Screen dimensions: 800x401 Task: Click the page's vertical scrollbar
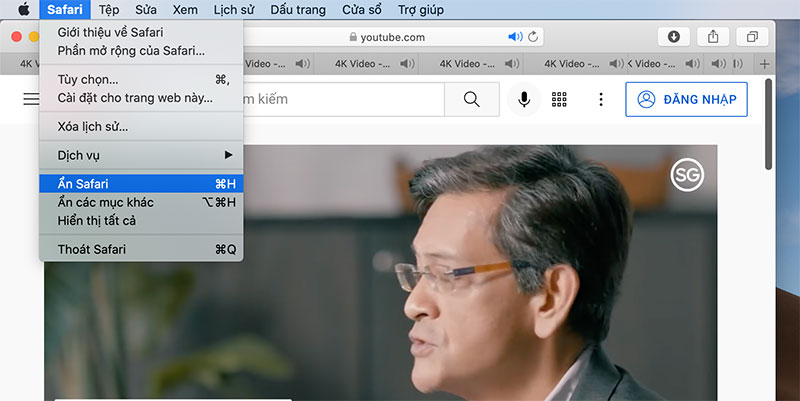click(x=768, y=124)
